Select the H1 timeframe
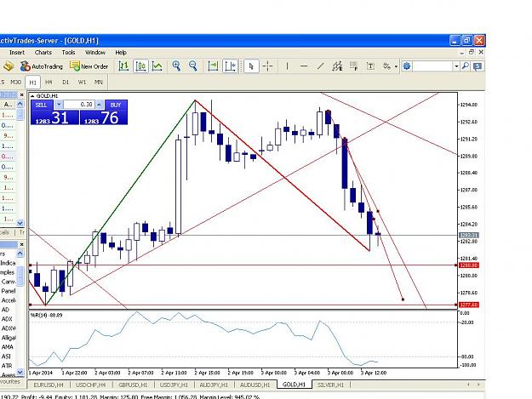 [x=32, y=83]
